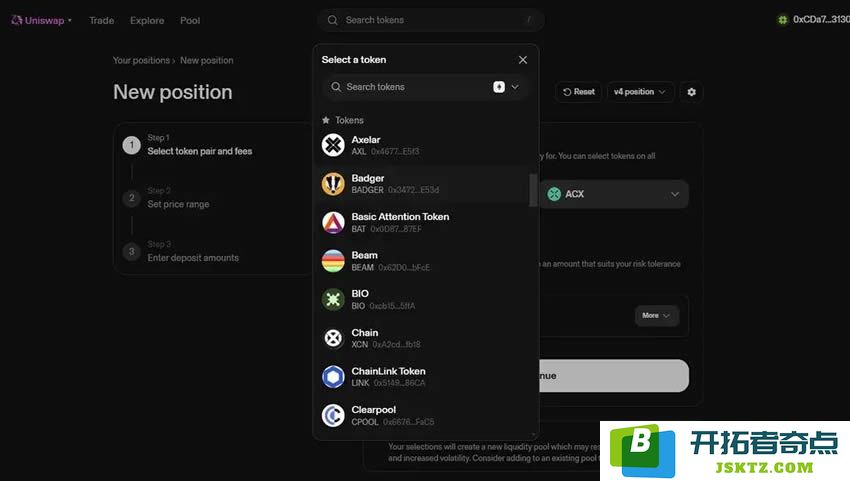Click the slash shortcut icon in top search

coord(529,20)
